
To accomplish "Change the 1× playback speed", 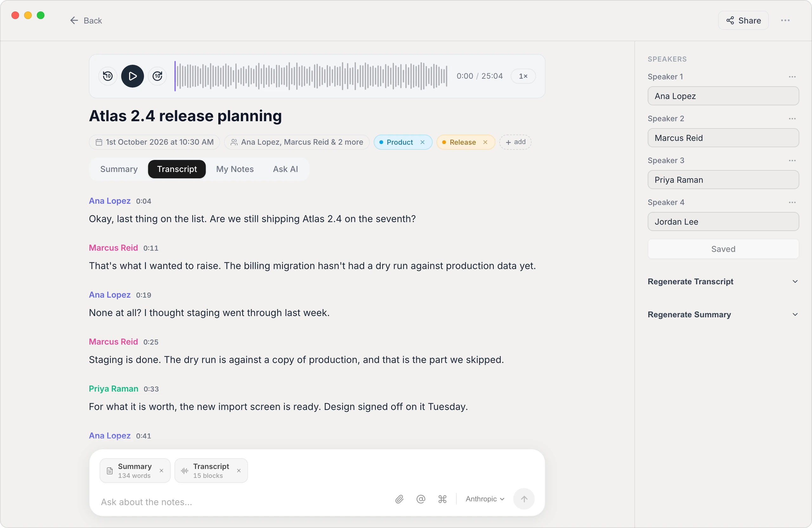I will pos(523,76).
